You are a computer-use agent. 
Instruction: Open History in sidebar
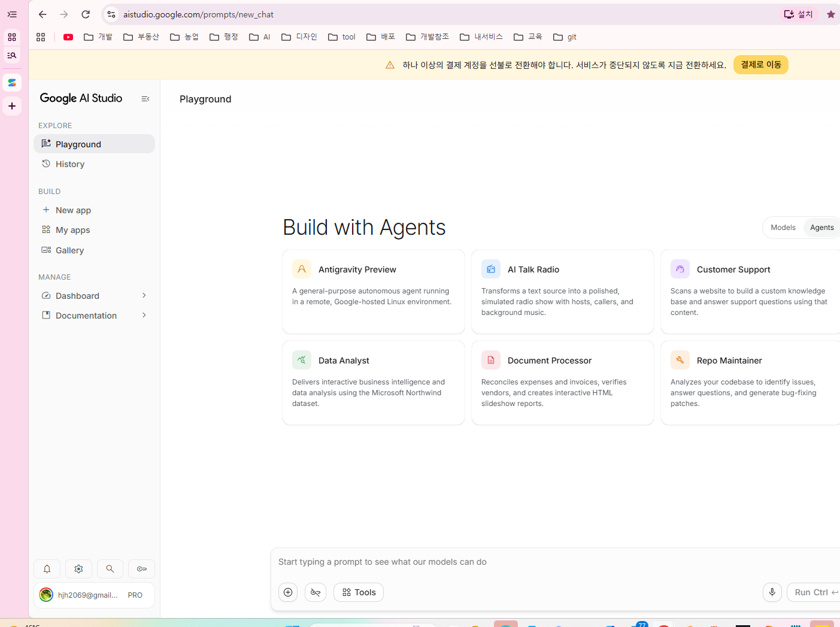tap(95, 164)
